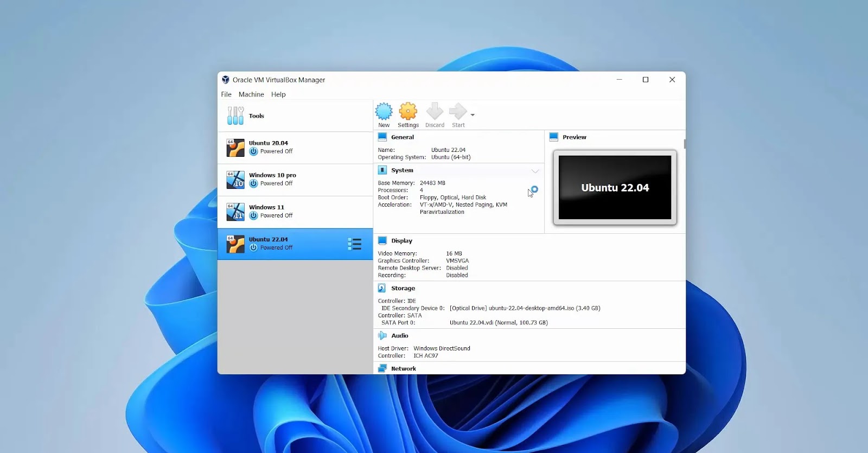Click the VirtualBox title bar logo

(x=226, y=80)
